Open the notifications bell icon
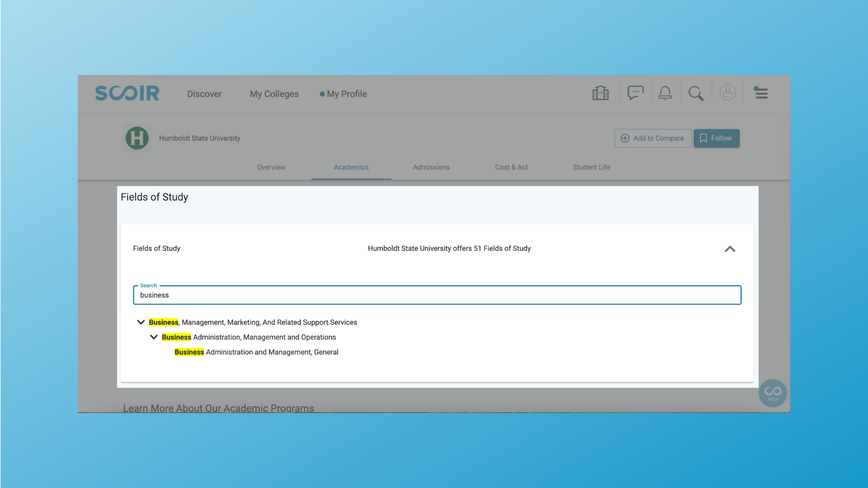Screen dimensions: 868x488 pos(665,93)
